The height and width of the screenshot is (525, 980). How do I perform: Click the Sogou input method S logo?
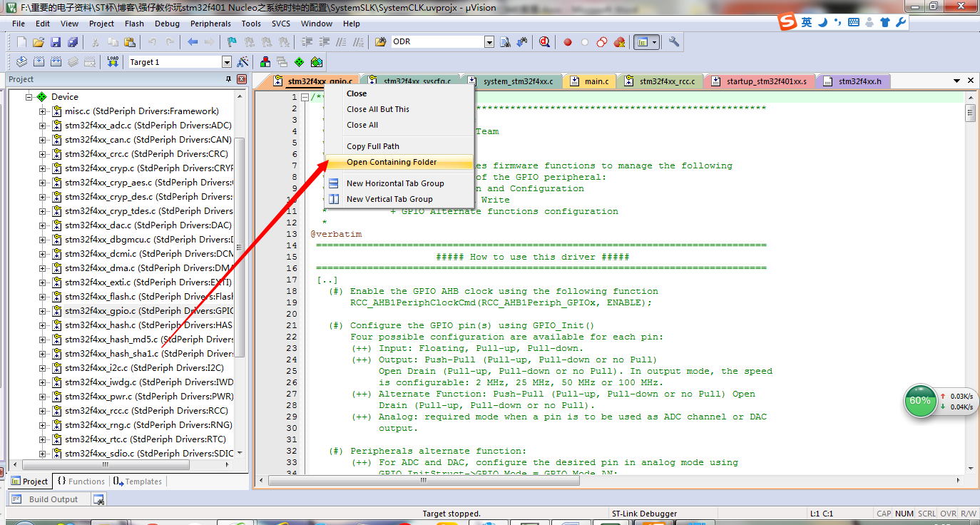[787, 22]
